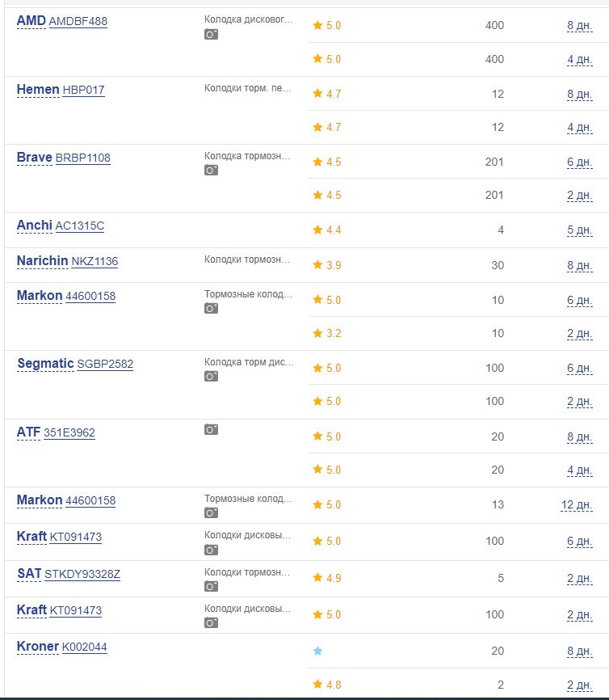Click the SAT brand link
This screenshot has width=609, height=700.
coord(29,573)
